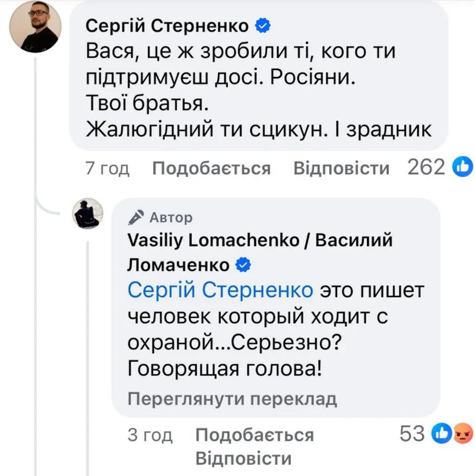Like the first comment with Подобається

click(x=211, y=169)
